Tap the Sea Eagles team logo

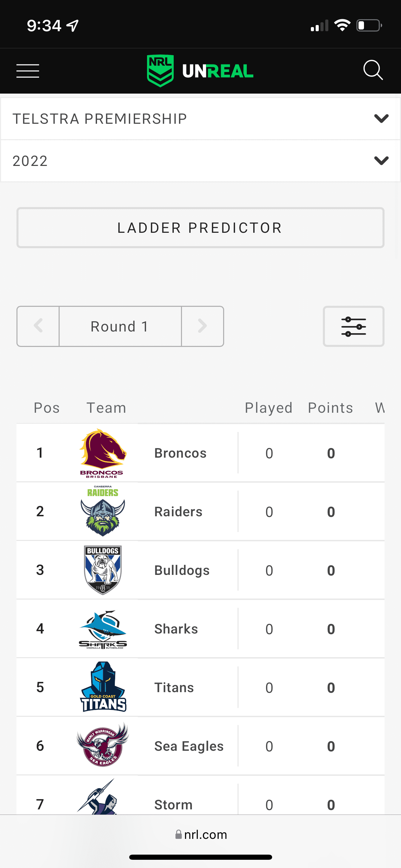tap(102, 745)
